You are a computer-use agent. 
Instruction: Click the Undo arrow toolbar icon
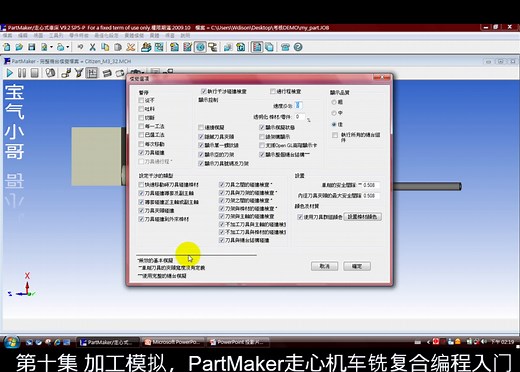(80, 47)
